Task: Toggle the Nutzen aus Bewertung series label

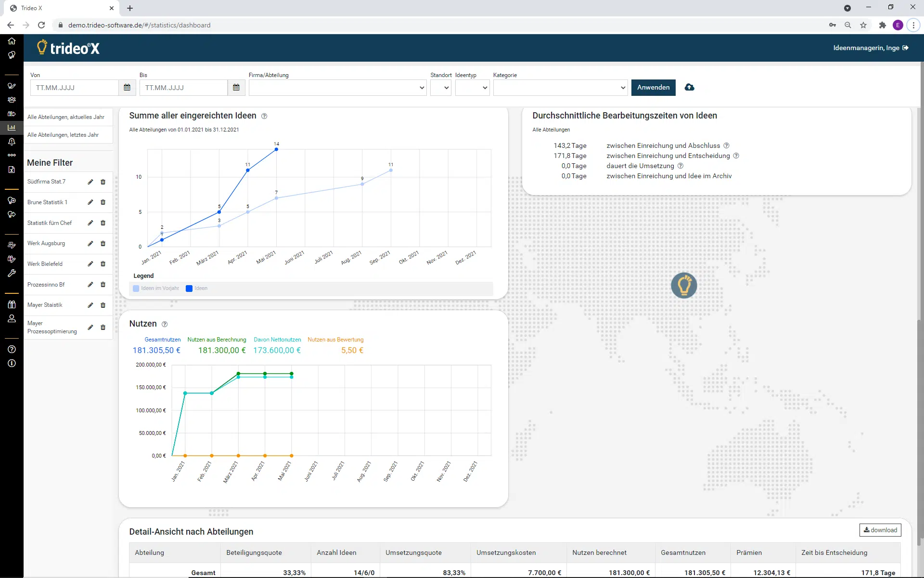Action: (x=335, y=340)
